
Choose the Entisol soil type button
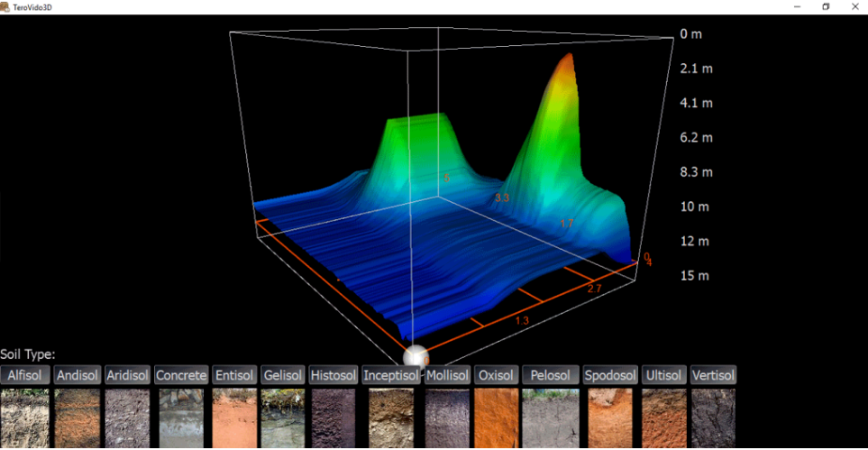point(234,375)
